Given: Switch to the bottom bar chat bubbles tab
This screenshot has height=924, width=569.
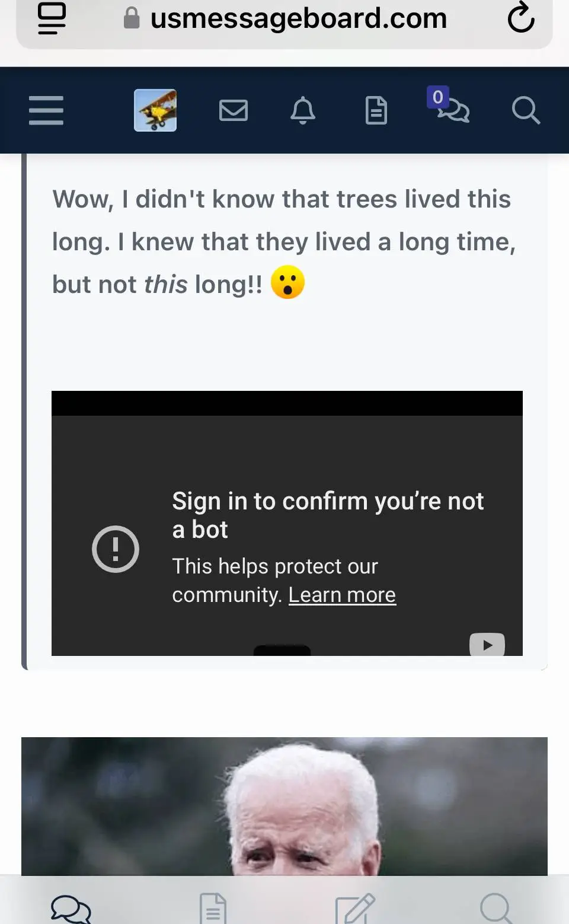Looking at the screenshot, I should point(71,909).
